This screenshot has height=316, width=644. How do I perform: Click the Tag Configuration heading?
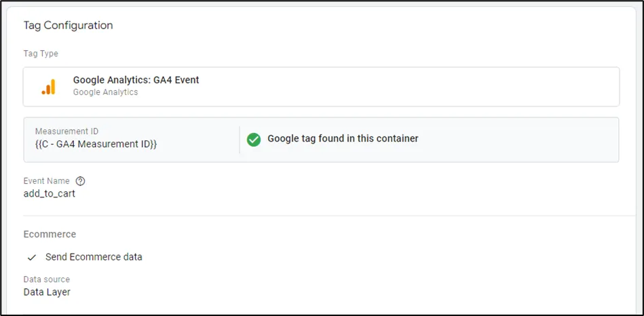pyautogui.click(x=68, y=25)
